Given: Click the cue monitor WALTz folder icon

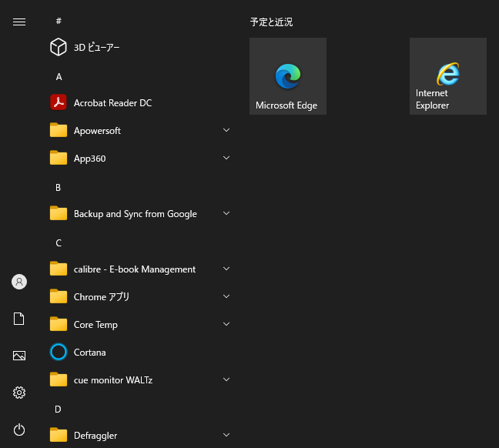Looking at the screenshot, I should pos(59,379).
